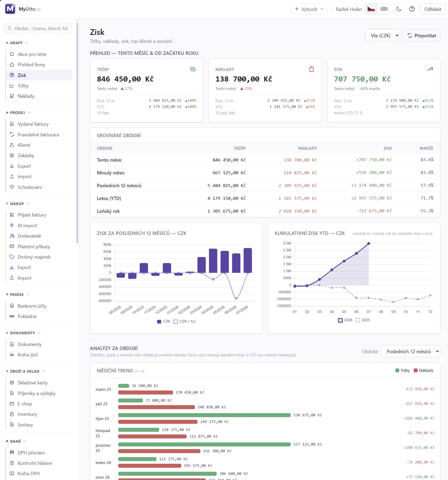Click the Přepočítat button
This screenshot has height=480, width=448.
(421, 35)
